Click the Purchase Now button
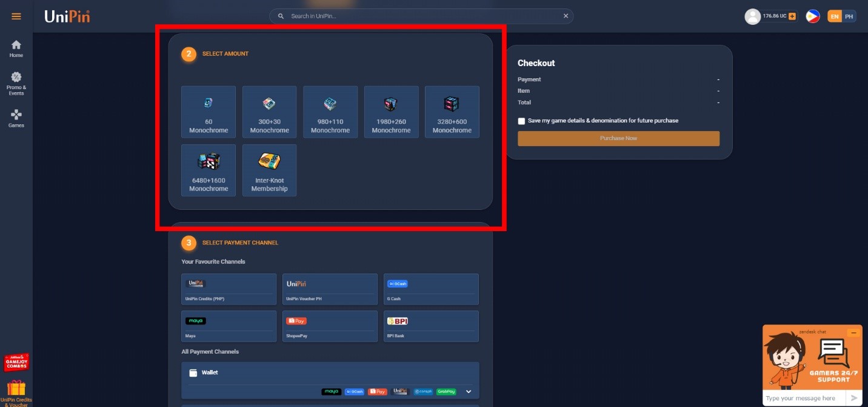868x407 pixels. point(618,138)
